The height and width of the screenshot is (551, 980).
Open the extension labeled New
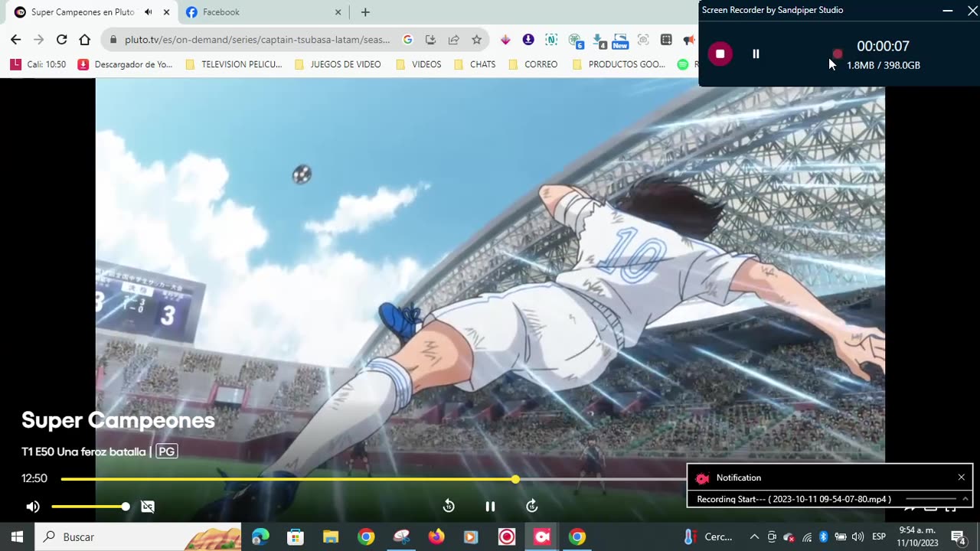click(620, 41)
